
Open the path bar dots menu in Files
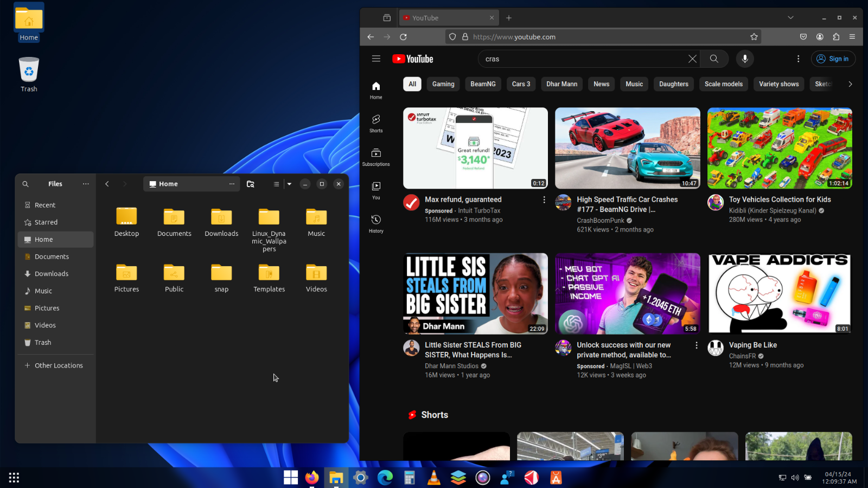coord(232,184)
